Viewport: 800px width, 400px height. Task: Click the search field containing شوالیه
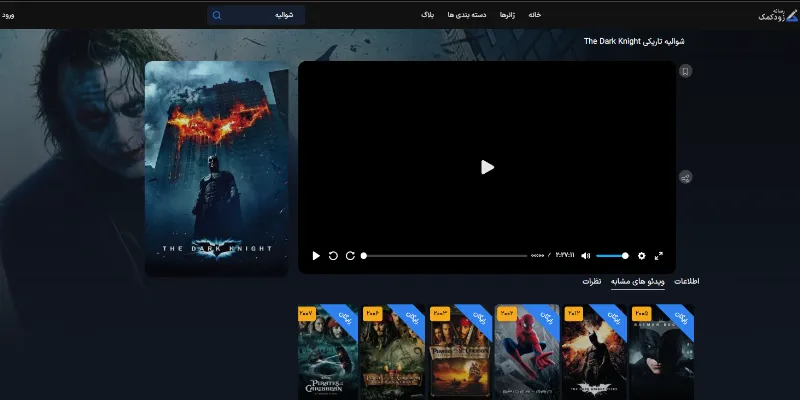[x=256, y=15]
